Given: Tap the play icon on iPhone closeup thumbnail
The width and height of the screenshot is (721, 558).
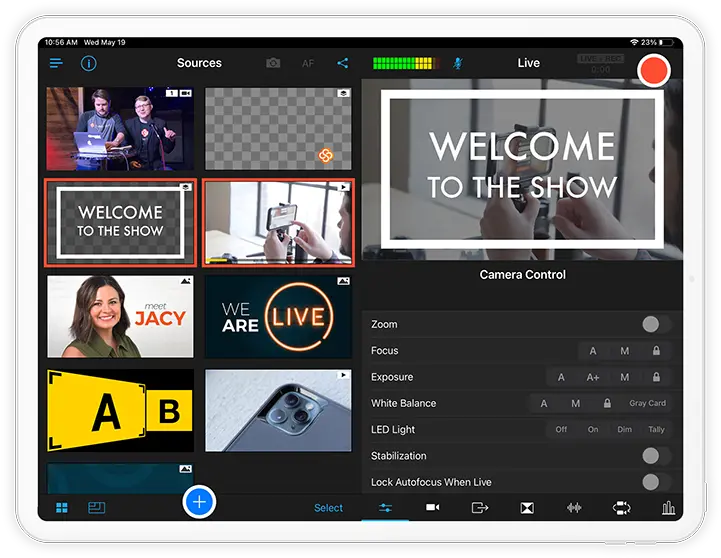Looking at the screenshot, I should tap(343, 375).
